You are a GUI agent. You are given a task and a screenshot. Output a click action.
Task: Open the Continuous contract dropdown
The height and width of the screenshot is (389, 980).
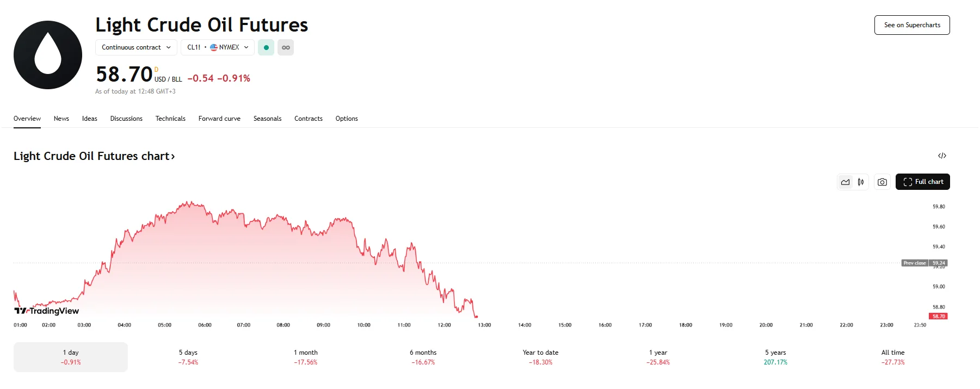(x=135, y=47)
